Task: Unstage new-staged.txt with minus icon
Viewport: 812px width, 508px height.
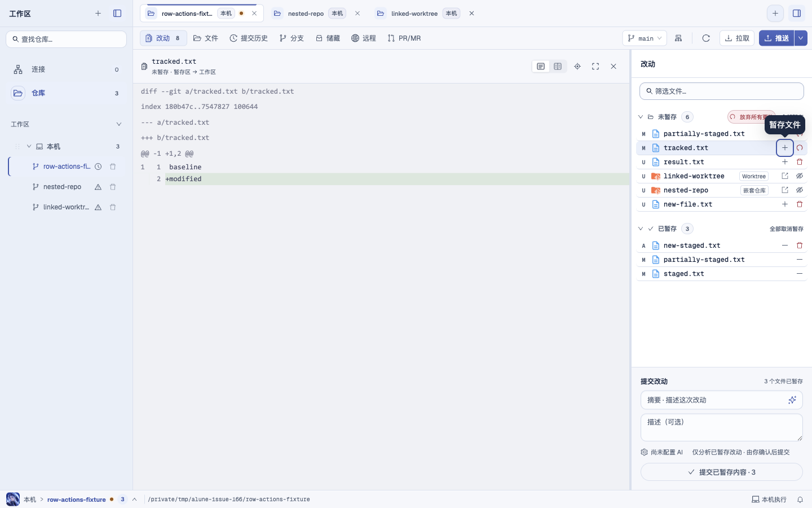Action: (785, 246)
